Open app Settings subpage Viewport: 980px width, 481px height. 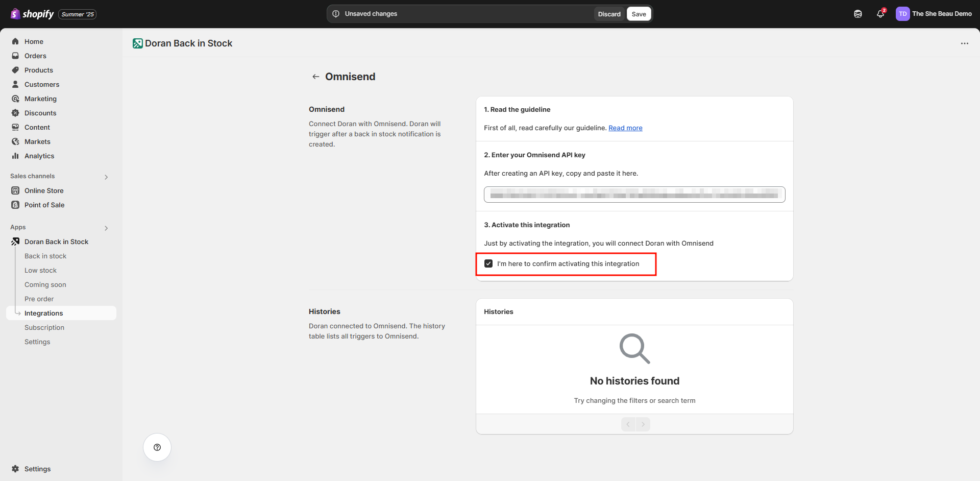tap(37, 342)
